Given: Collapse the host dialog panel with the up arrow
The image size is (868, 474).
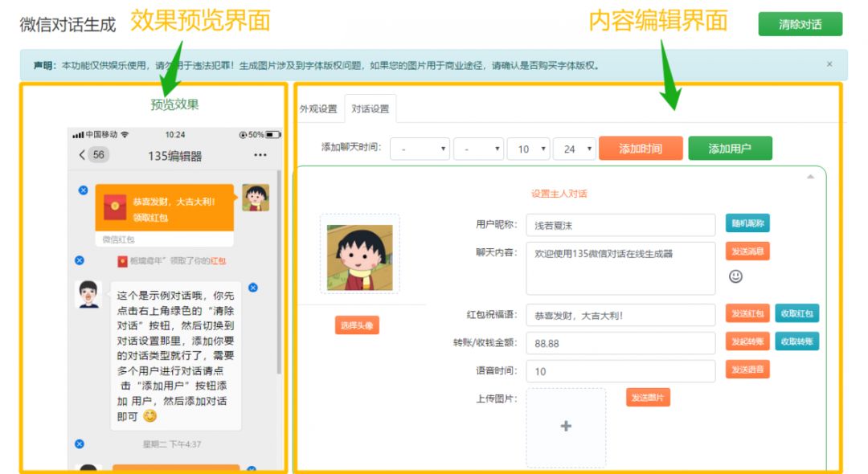Looking at the screenshot, I should point(810,177).
